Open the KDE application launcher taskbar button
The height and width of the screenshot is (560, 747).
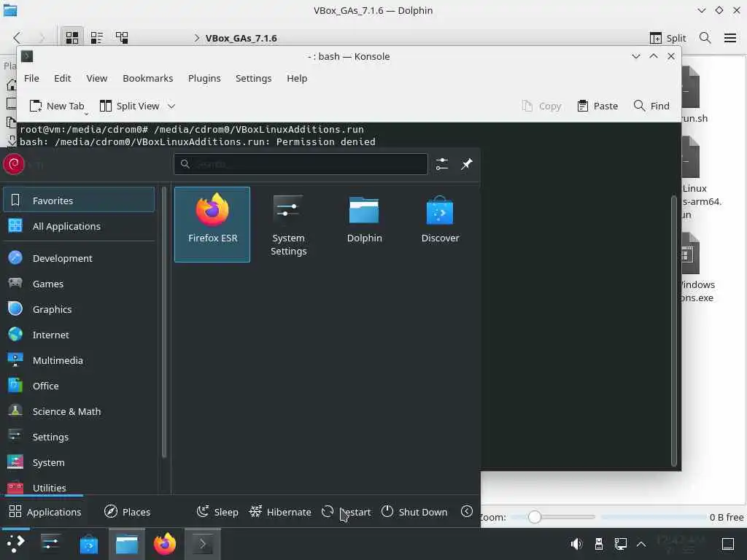coord(15,543)
